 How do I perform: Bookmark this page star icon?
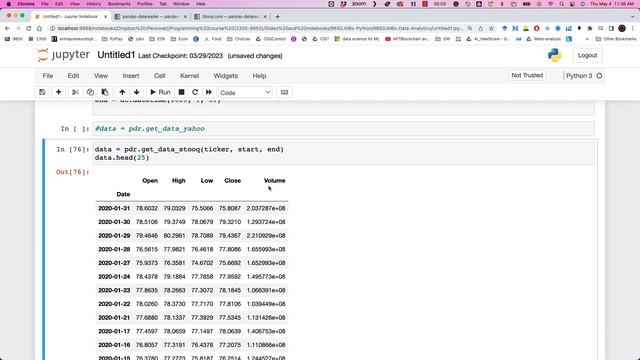491,28
